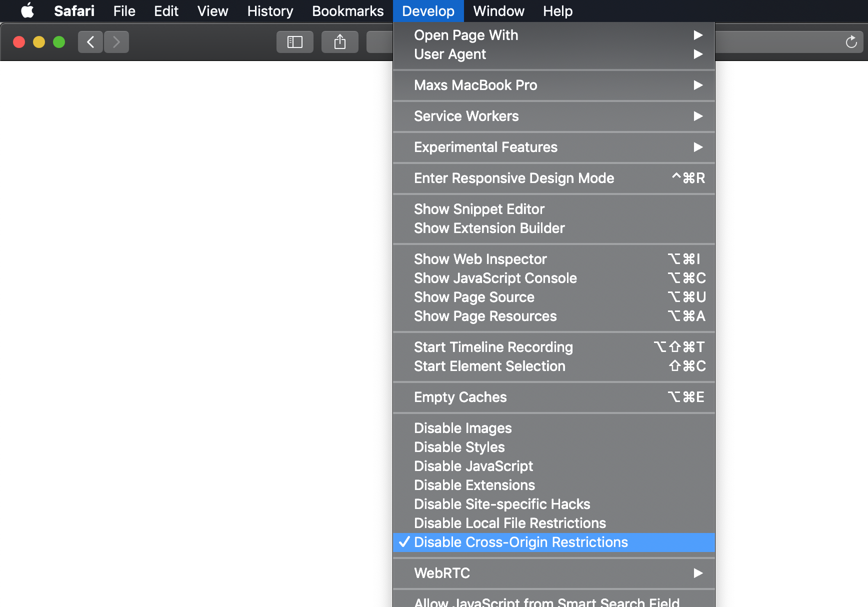The height and width of the screenshot is (607, 868).
Task: Choose Empty Caches
Action: (554, 397)
